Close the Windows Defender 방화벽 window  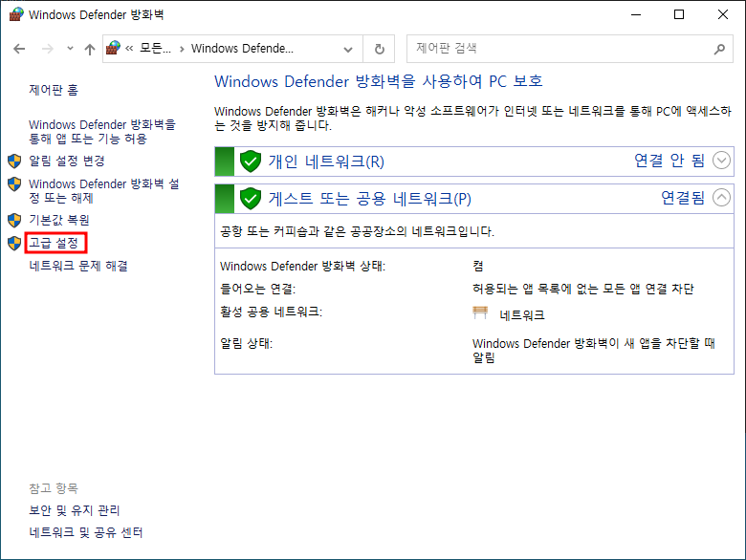[x=723, y=14]
